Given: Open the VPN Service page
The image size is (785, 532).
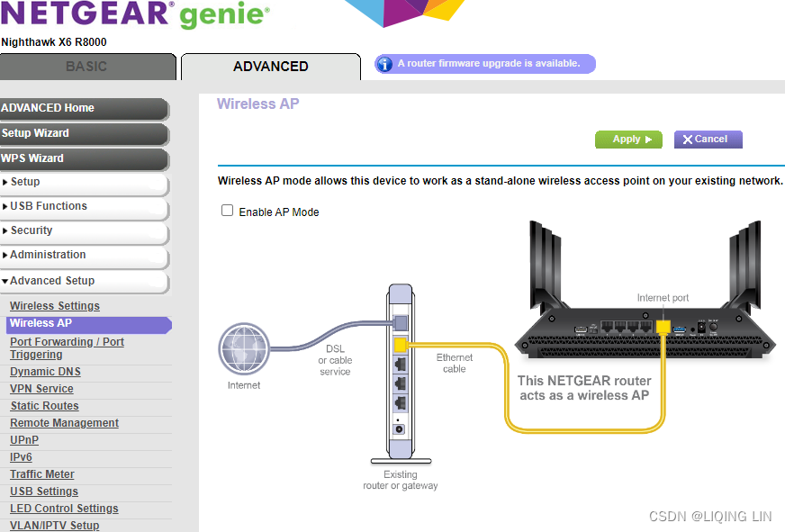Looking at the screenshot, I should 41,388.
